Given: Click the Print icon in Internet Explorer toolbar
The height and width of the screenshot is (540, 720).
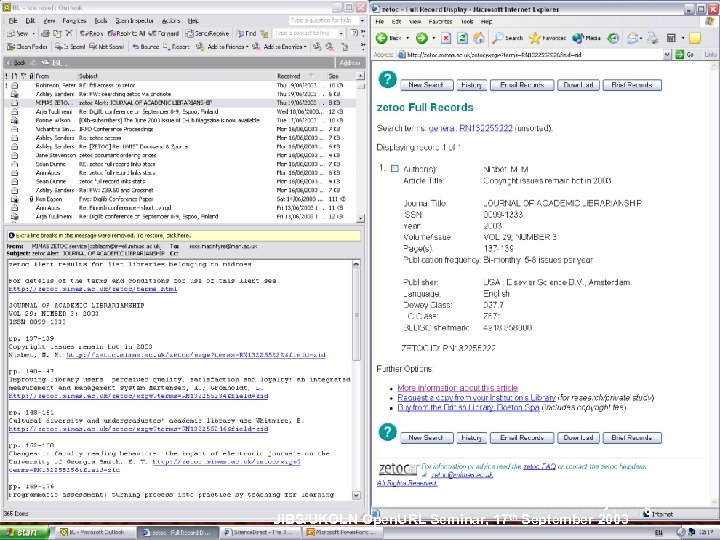Looking at the screenshot, I should [652, 38].
